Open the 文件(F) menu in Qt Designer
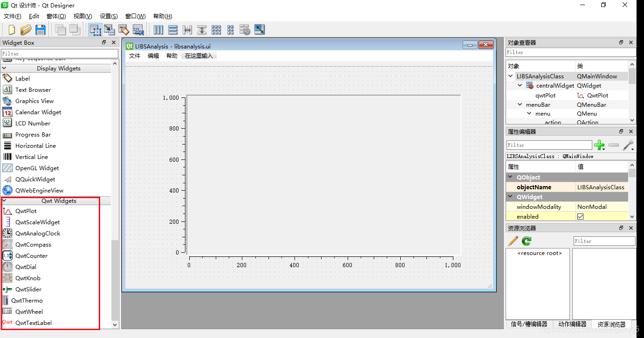The image size is (644, 338). click(x=13, y=16)
